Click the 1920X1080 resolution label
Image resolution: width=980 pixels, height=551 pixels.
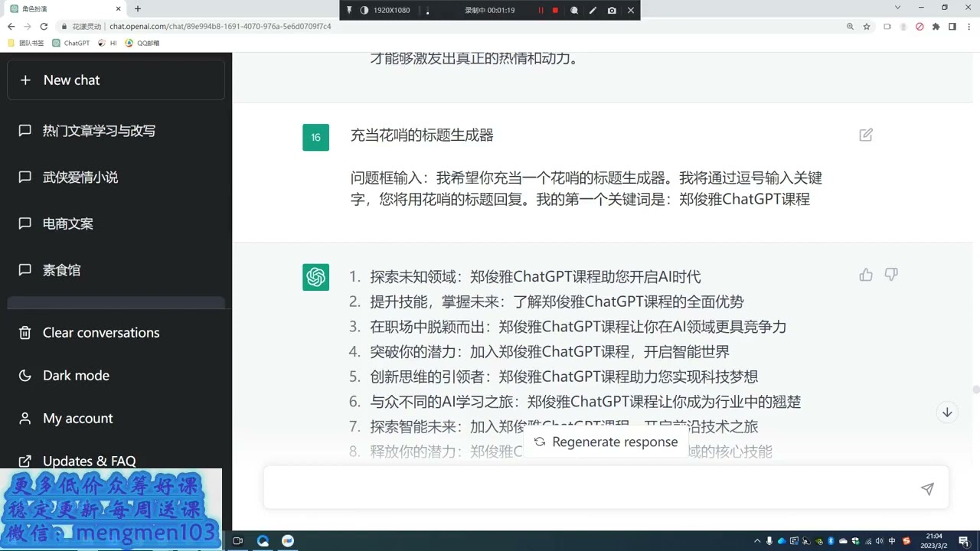click(x=392, y=10)
